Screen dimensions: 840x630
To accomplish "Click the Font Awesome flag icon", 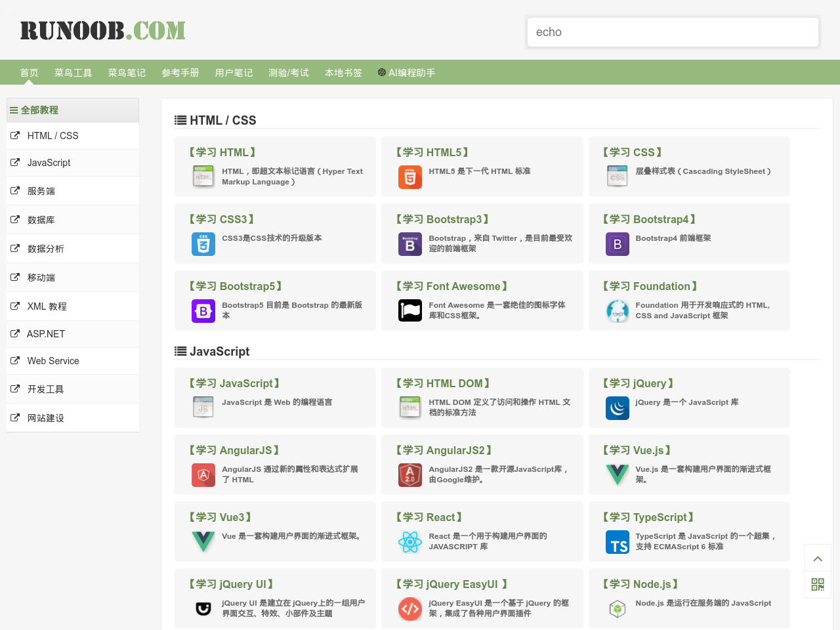I will coord(409,310).
